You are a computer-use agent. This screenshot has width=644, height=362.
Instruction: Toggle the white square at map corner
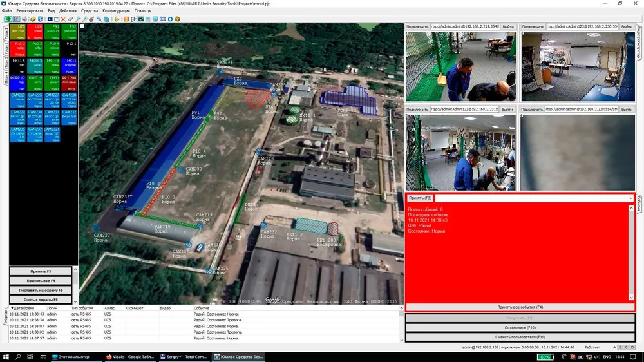click(x=82, y=26)
